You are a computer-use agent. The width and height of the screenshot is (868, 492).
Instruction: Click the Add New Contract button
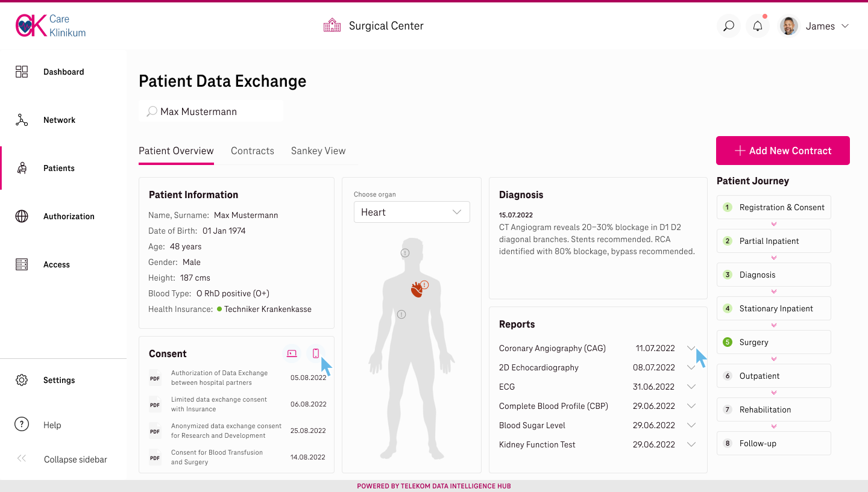pos(782,151)
